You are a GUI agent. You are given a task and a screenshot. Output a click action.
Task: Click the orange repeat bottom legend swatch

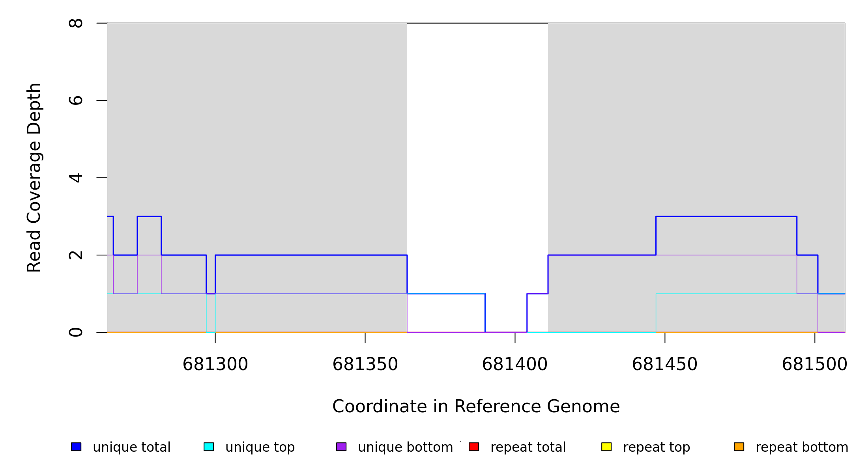739,447
